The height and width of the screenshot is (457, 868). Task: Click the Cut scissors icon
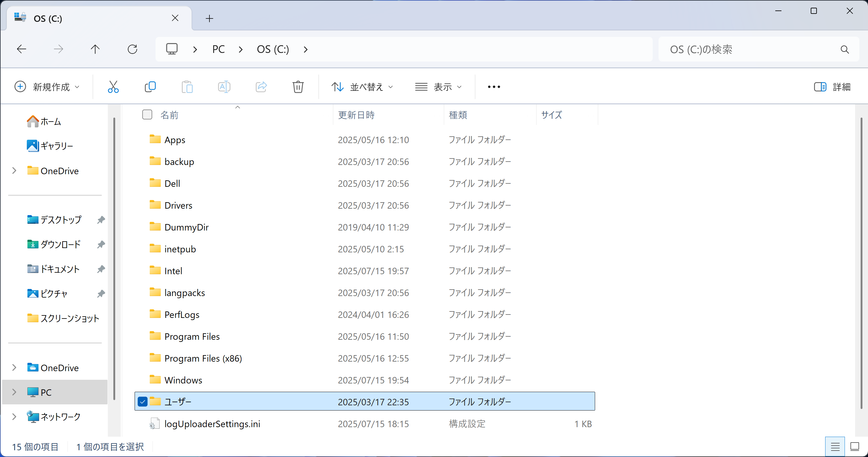[113, 87]
